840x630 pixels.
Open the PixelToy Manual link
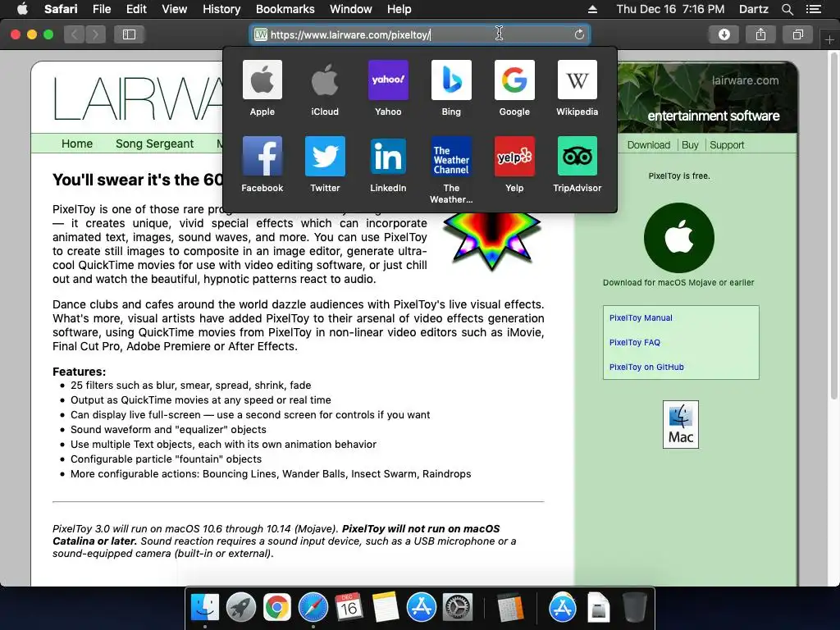click(641, 317)
